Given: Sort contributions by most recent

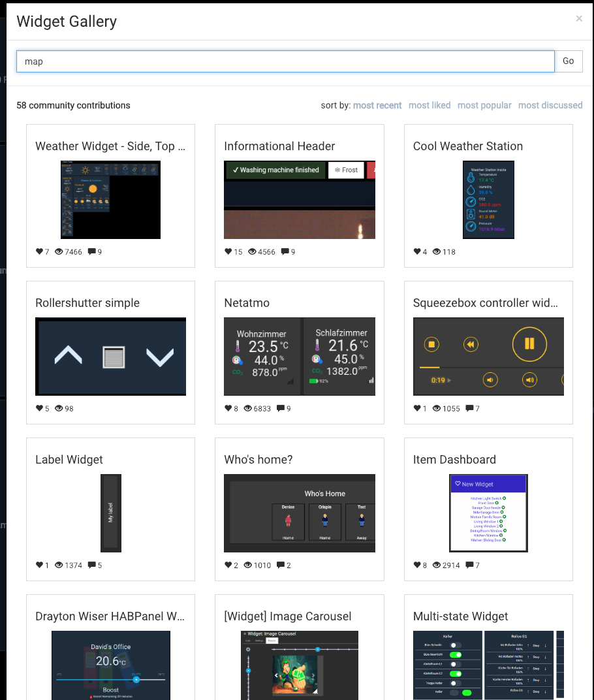Looking at the screenshot, I should pyautogui.click(x=378, y=105).
